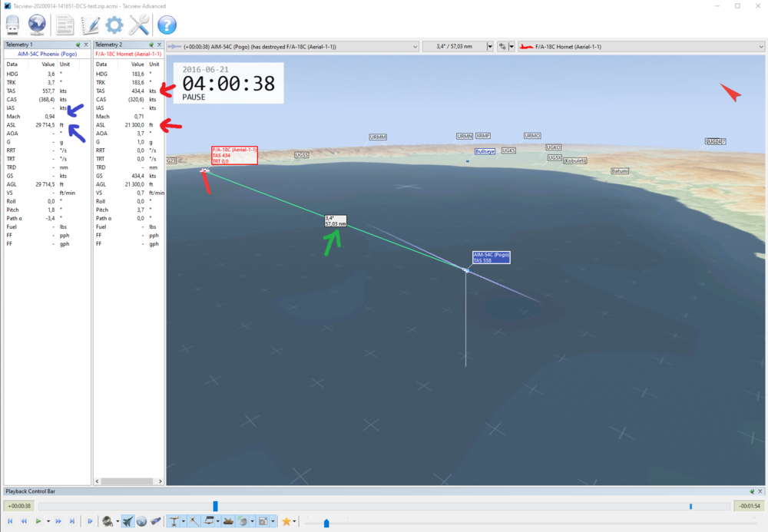Image resolution: width=768 pixels, height=532 pixels.
Task: Close the Telemetry 2 panel
Action: click(x=159, y=45)
